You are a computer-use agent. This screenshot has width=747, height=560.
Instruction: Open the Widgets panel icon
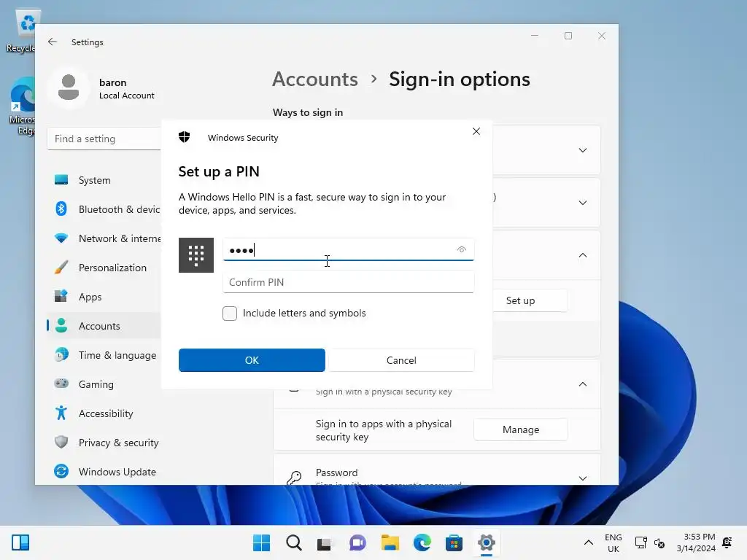point(20,542)
